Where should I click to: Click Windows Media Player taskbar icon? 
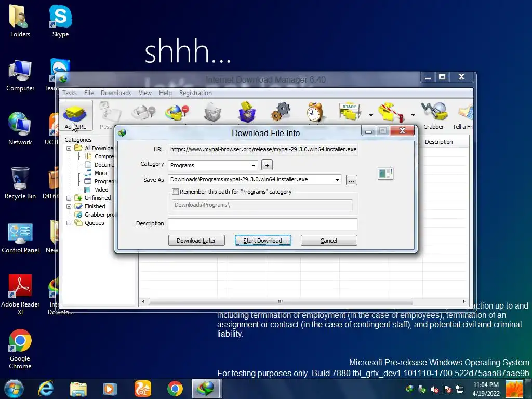pos(110,389)
